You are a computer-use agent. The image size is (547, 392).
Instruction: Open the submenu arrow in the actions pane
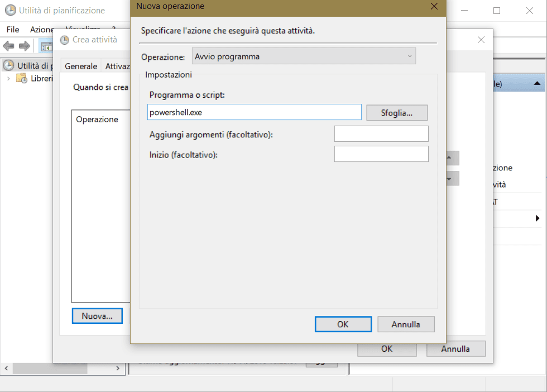point(538,218)
